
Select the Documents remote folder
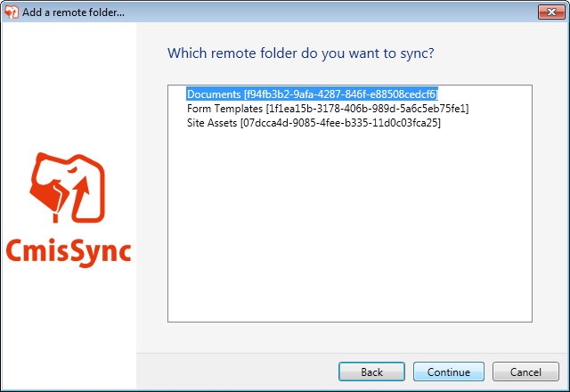point(312,94)
